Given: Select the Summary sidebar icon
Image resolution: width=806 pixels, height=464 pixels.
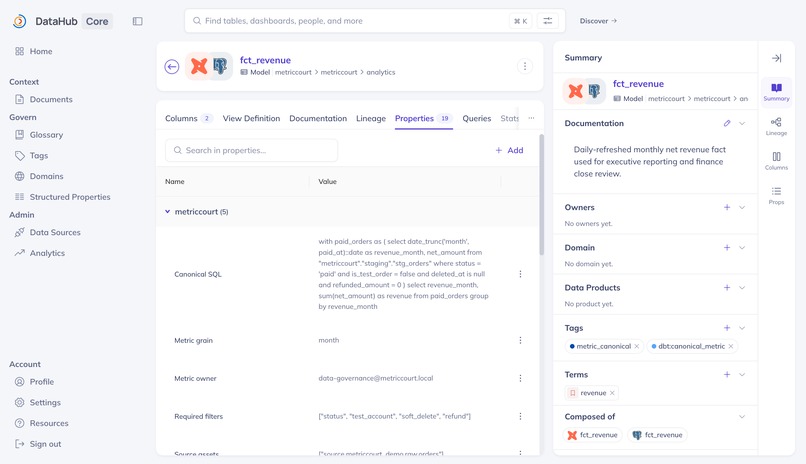Looking at the screenshot, I should click(x=776, y=91).
